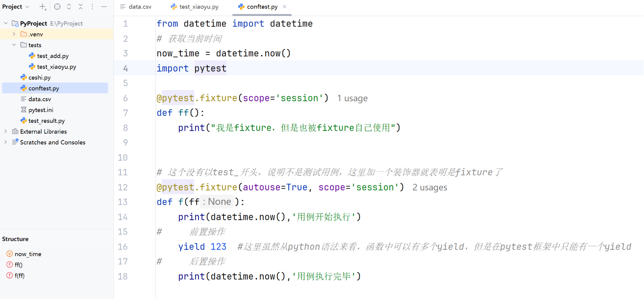Click the Collapse All icon in Project toolbar
This screenshot has width=644, height=299.
click(x=80, y=7)
